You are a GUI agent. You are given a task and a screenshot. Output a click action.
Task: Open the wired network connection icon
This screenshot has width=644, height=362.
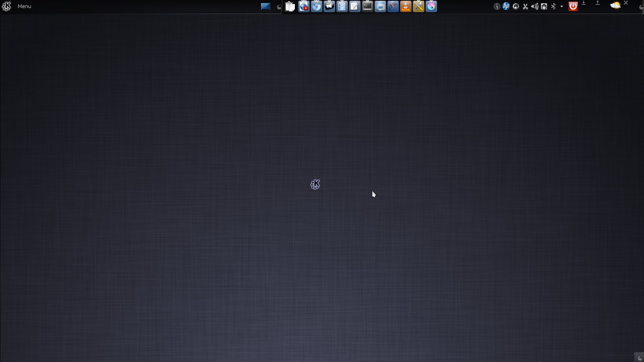point(544,6)
